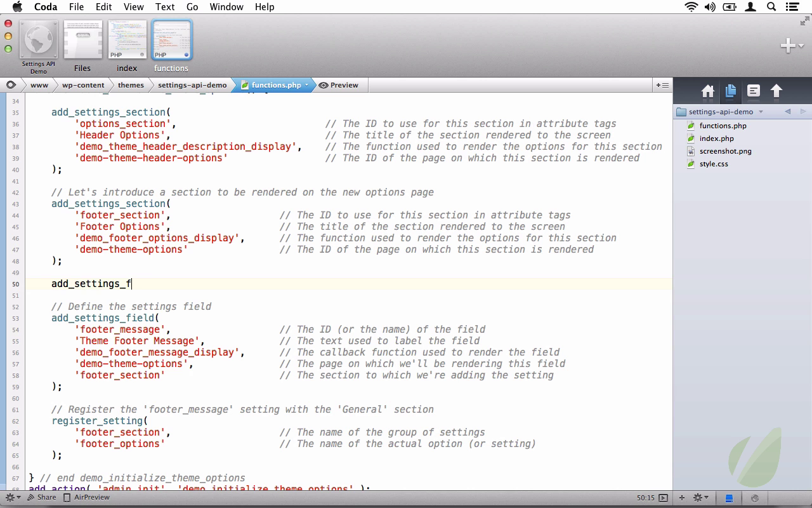This screenshot has width=812, height=508.
Task: Show the sidebar Files panel
Action: coord(731,91)
